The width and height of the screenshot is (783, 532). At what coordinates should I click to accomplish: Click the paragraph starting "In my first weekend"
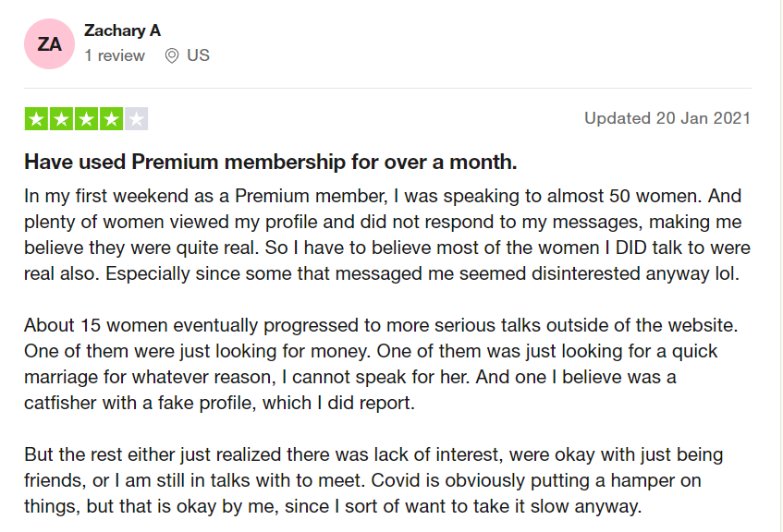pyautogui.click(x=386, y=235)
